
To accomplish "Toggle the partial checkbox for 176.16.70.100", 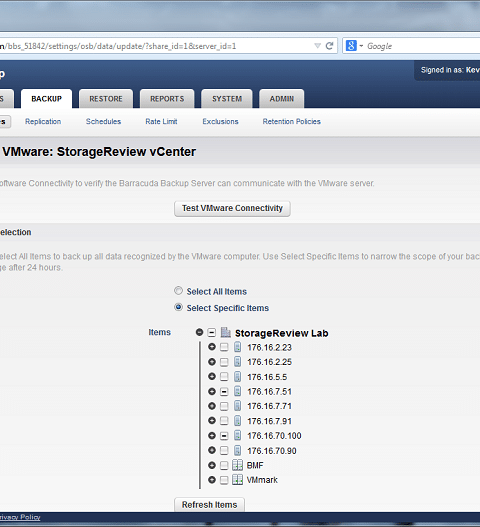I will pyautogui.click(x=224, y=436).
